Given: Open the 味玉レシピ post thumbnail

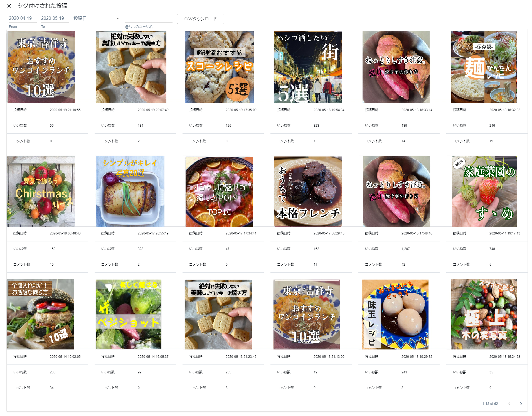Looking at the screenshot, I should click(x=395, y=314).
